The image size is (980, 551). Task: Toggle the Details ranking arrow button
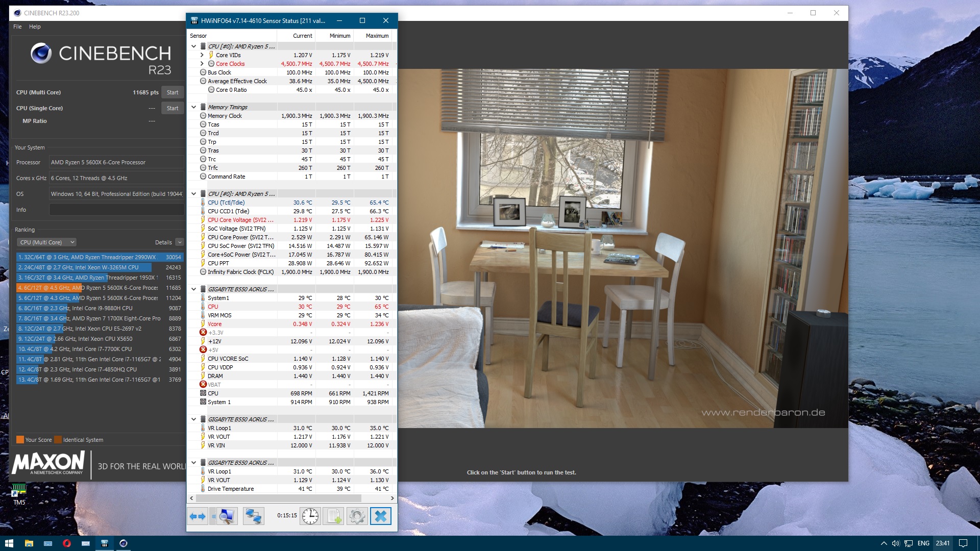pyautogui.click(x=180, y=242)
